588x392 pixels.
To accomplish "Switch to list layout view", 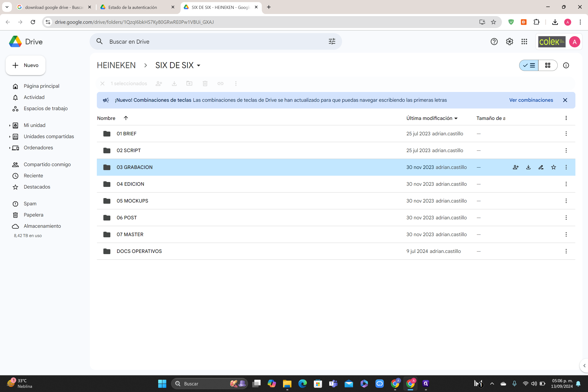I will pos(529,65).
